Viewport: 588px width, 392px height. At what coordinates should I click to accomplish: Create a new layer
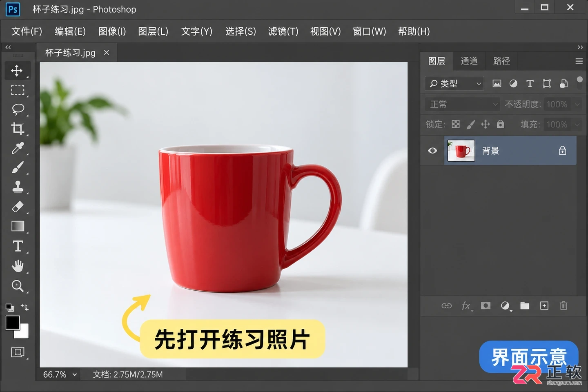point(544,305)
